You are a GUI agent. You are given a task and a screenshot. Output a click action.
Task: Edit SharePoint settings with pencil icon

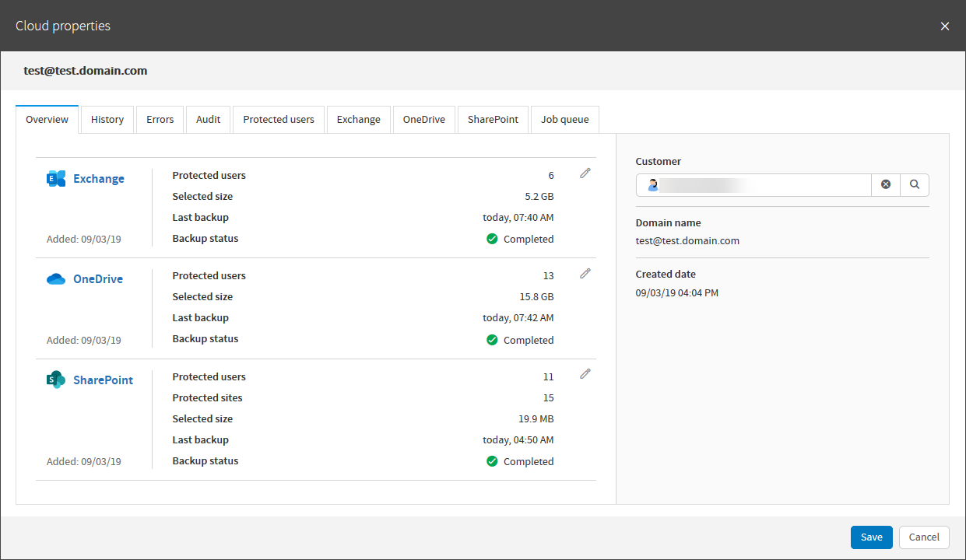585,374
